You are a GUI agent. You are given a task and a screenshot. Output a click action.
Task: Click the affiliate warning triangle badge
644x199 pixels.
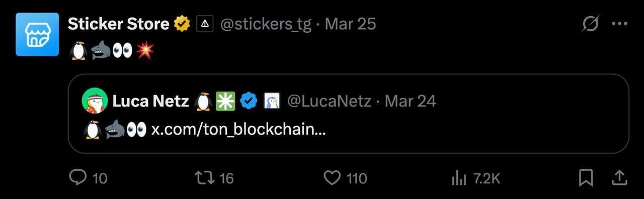pyautogui.click(x=205, y=24)
